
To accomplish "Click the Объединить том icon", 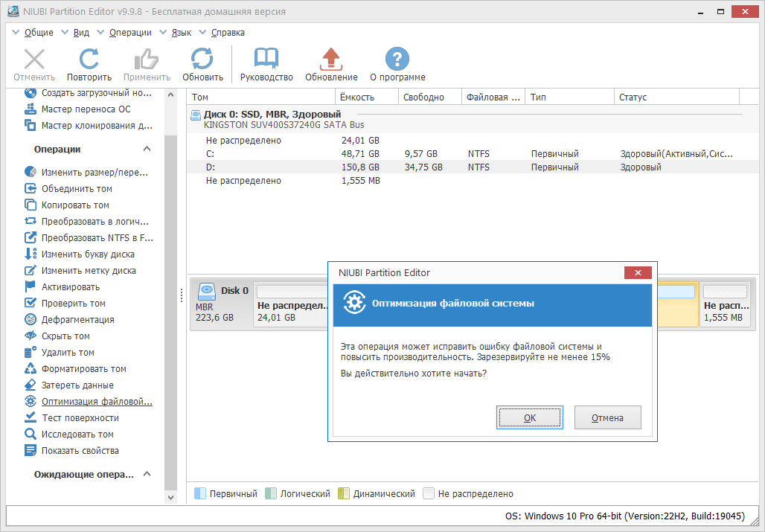I will pos(31,188).
